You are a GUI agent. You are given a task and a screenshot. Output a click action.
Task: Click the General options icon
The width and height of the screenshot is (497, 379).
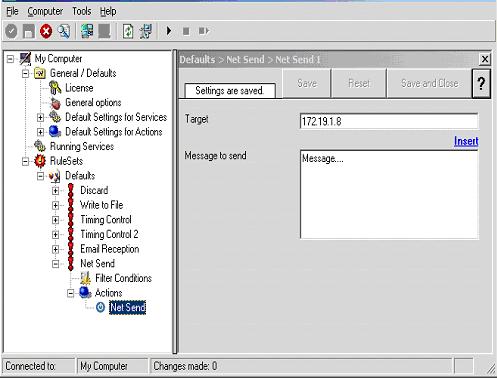click(55, 103)
